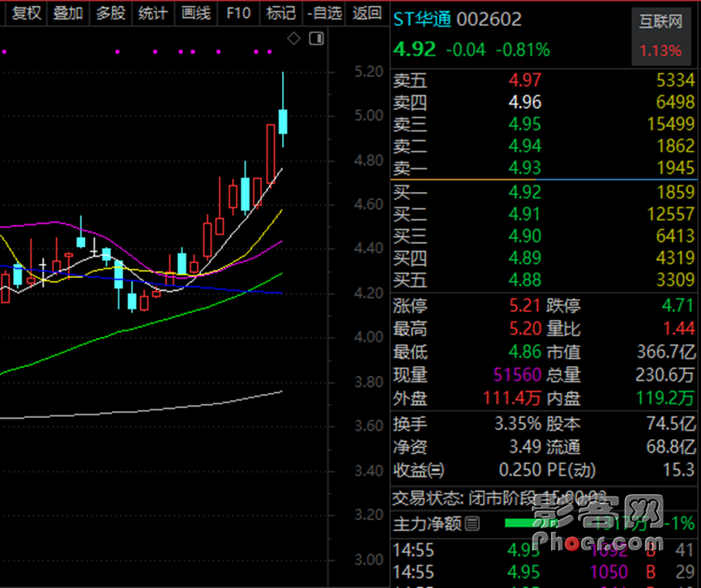Click the -0.81% change percentage
701x588 pixels.
pyautogui.click(x=523, y=50)
